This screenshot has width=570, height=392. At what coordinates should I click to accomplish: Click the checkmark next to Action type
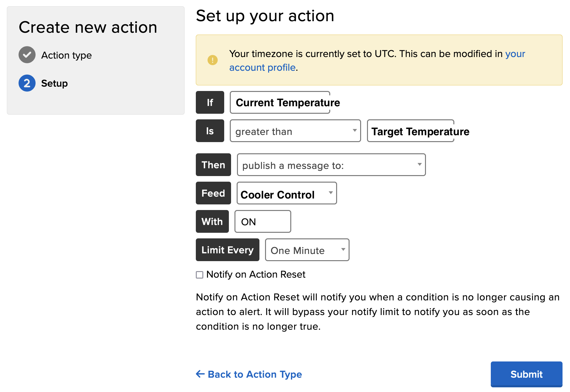coord(27,55)
